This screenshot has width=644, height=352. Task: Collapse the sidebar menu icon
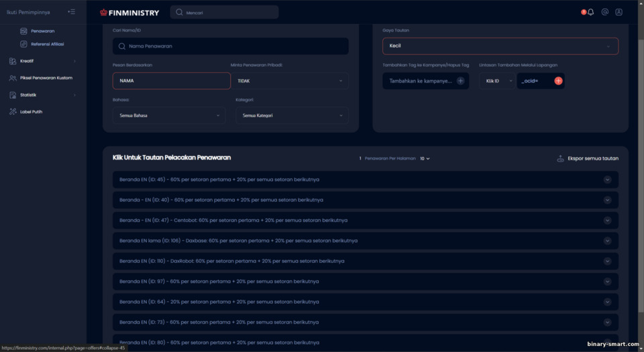(x=72, y=12)
